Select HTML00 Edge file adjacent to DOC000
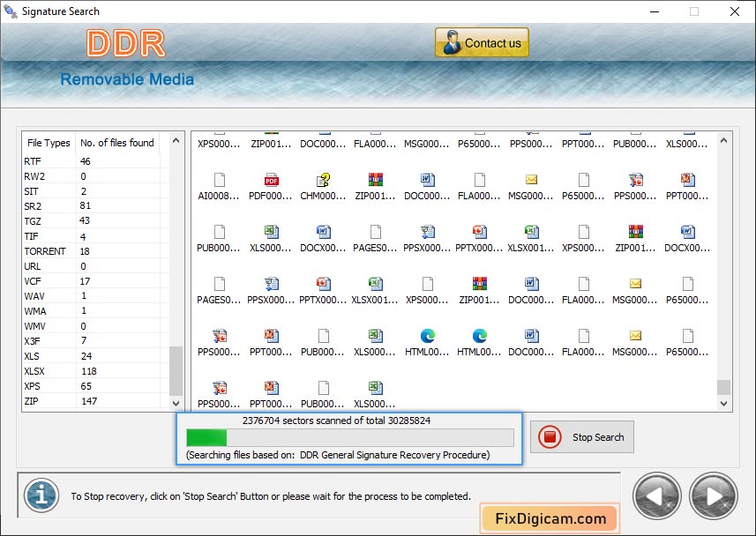The image size is (756, 536). tap(479, 336)
